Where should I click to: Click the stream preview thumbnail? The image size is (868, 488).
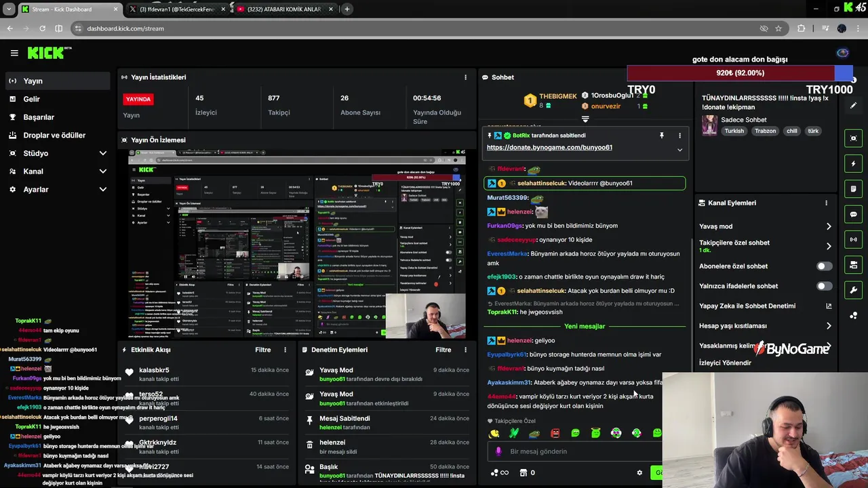click(297, 244)
